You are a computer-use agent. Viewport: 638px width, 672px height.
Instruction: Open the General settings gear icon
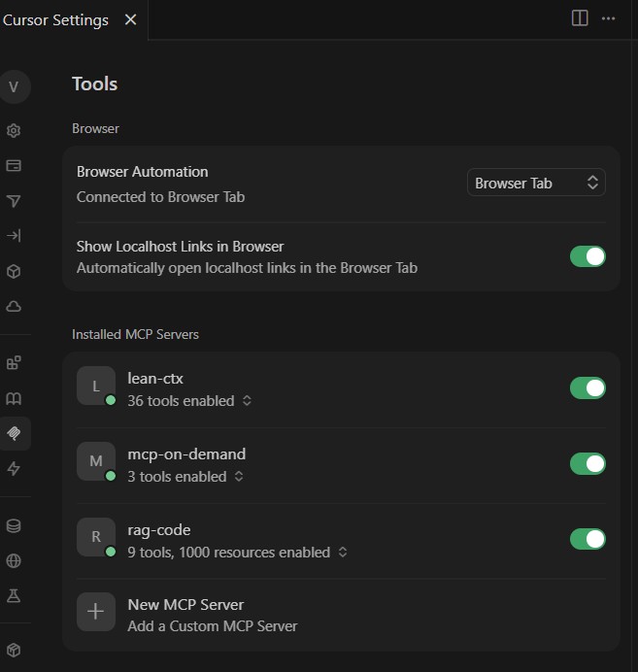14,130
